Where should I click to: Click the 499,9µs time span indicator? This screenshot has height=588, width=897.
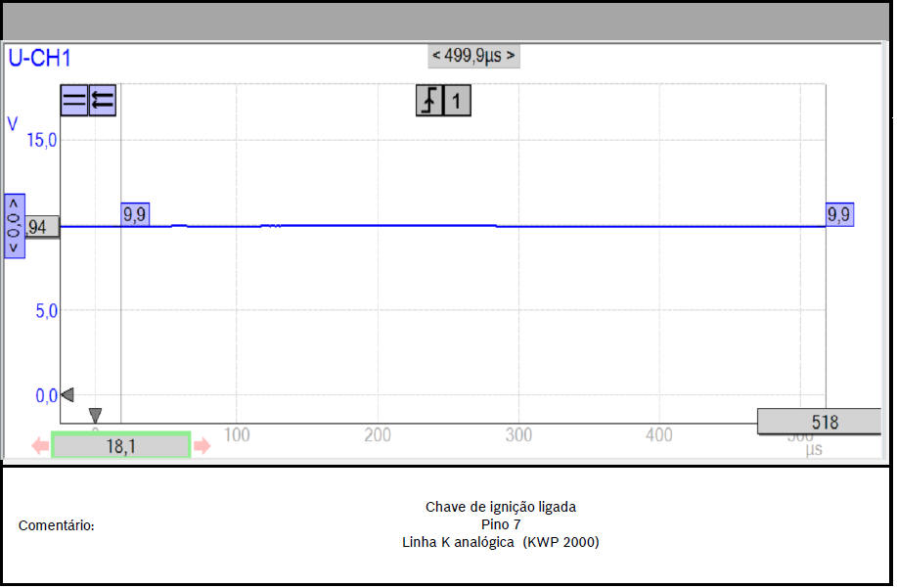click(x=473, y=56)
